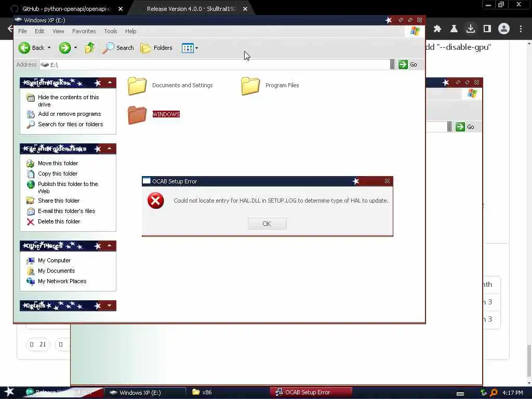Click the browser labs flask icon

454,29
